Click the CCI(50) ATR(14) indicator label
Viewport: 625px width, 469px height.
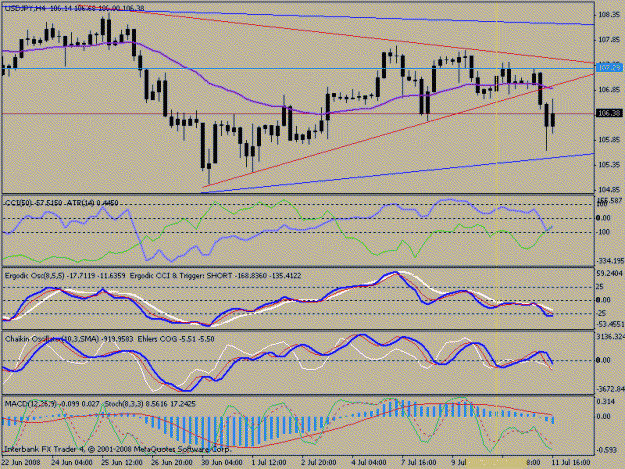point(62,203)
